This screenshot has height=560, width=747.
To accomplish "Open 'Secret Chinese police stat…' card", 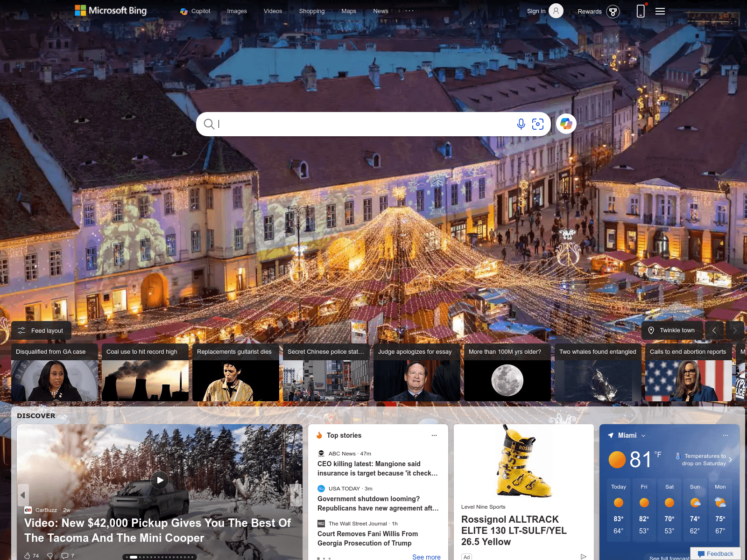I will 326,372.
